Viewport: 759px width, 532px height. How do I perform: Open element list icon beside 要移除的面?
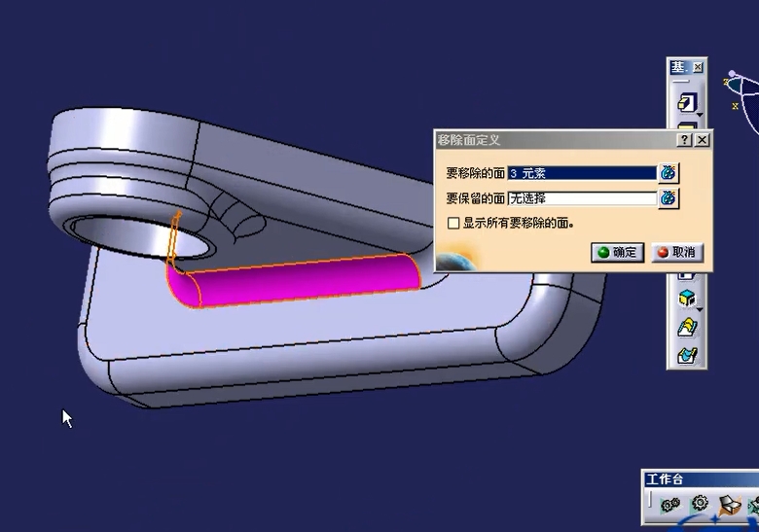(669, 173)
